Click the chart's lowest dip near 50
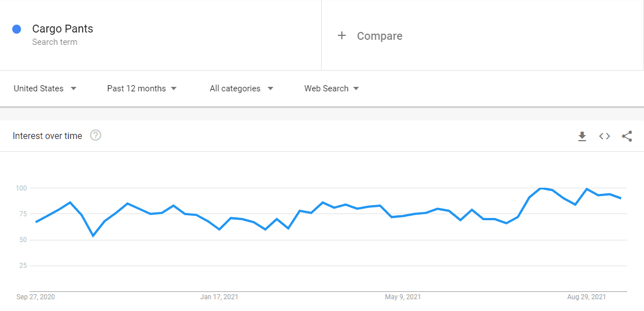 93,236
